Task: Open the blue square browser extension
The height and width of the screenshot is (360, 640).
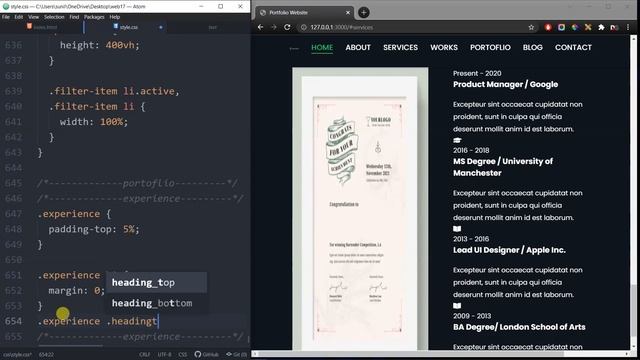Action: 561,27
